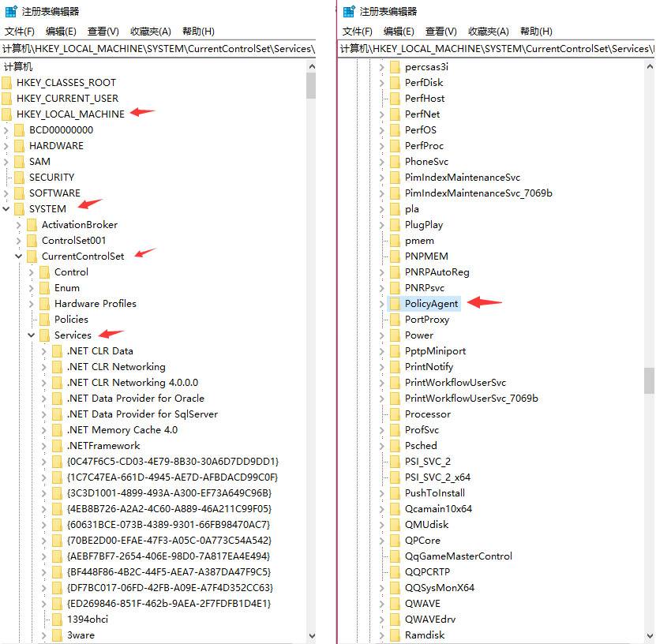Select the PolicyAgent key in the right pane
The height and width of the screenshot is (644, 656).
click(430, 303)
